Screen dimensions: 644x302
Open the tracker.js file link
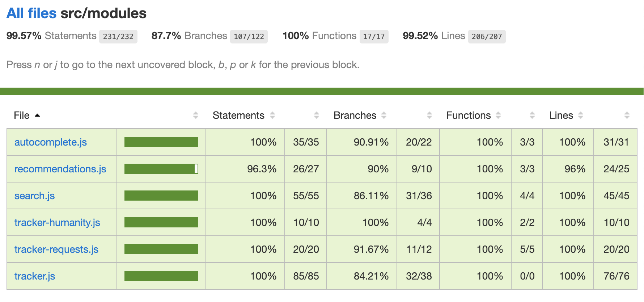pyautogui.click(x=35, y=276)
